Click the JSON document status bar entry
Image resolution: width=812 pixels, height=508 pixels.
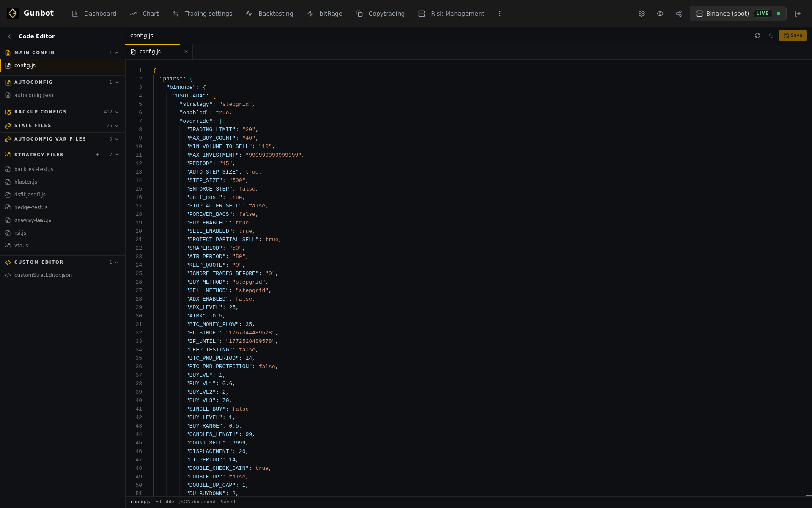coord(197,502)
